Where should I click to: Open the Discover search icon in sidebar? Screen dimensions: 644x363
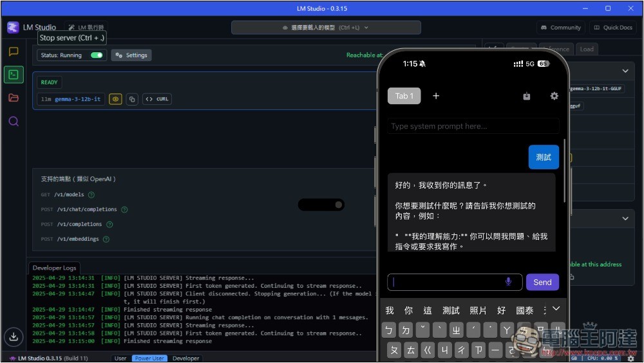14,121
